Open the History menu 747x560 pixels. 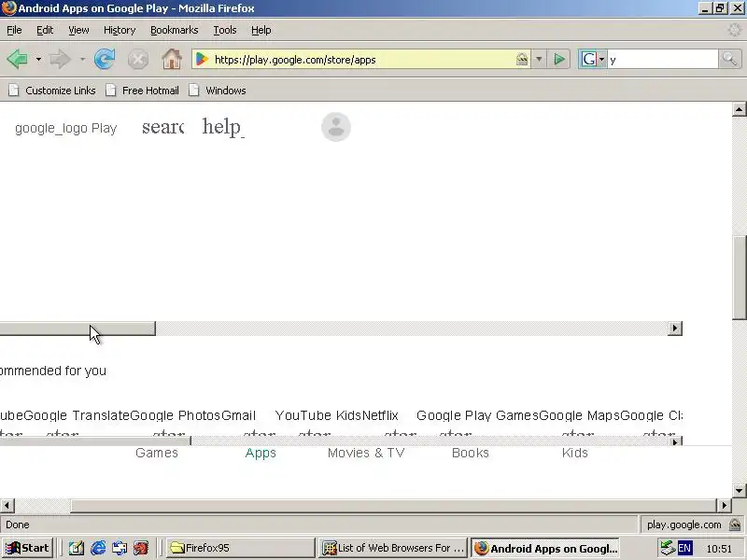coord(120,30)
